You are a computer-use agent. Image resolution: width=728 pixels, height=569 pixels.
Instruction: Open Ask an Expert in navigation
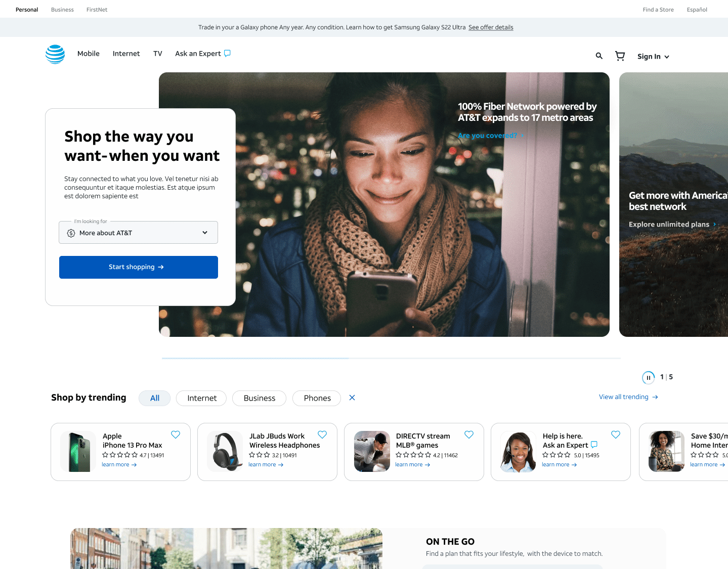click(x=198, y=54)
